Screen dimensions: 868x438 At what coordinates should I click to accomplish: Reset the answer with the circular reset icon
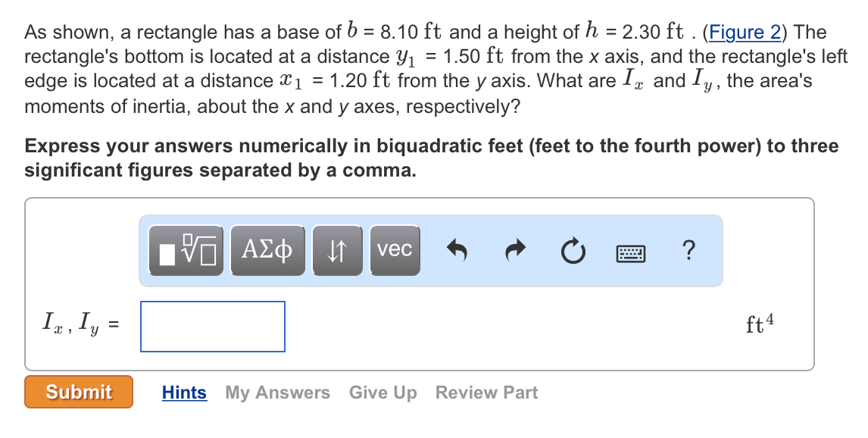(572, 250)
